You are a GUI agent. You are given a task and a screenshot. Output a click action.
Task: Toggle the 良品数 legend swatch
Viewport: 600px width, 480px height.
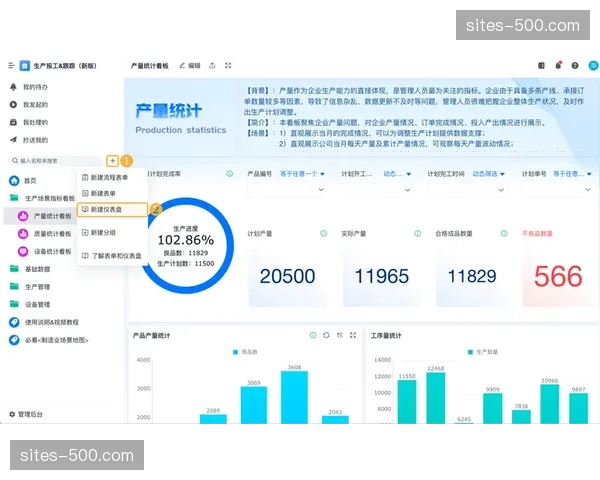click(x=235, y=352)
